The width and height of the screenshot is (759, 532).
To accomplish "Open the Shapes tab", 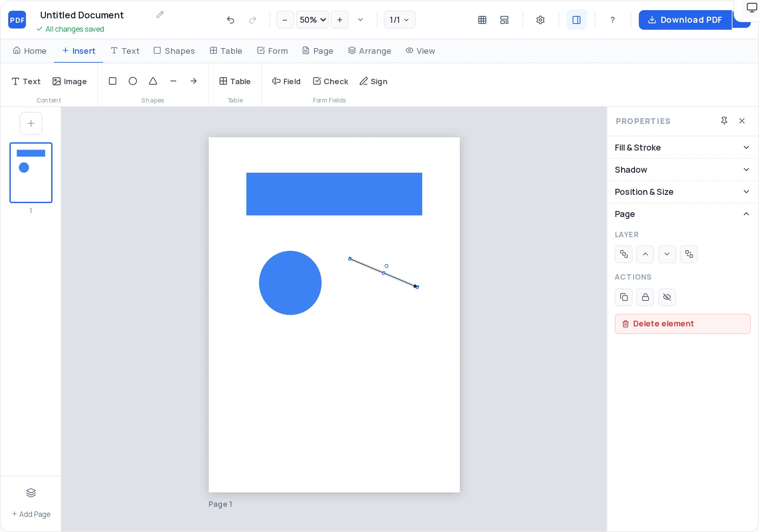I will pos(174,51).
